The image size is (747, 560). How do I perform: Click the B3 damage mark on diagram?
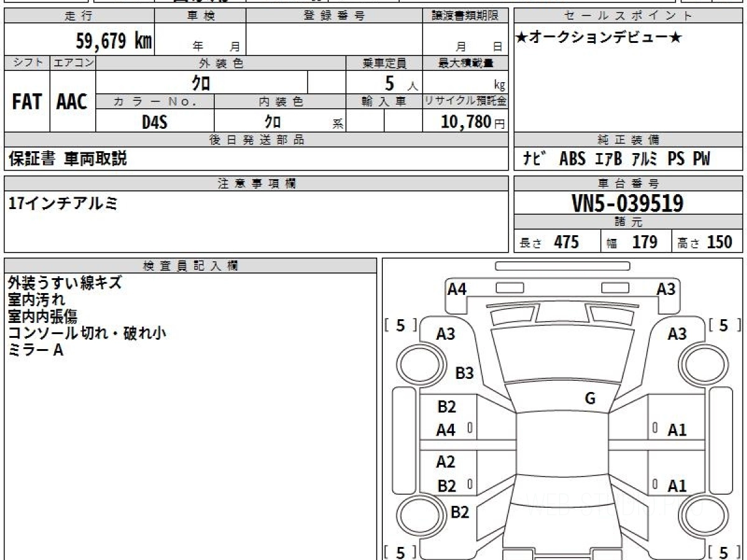tap(464, 373)
